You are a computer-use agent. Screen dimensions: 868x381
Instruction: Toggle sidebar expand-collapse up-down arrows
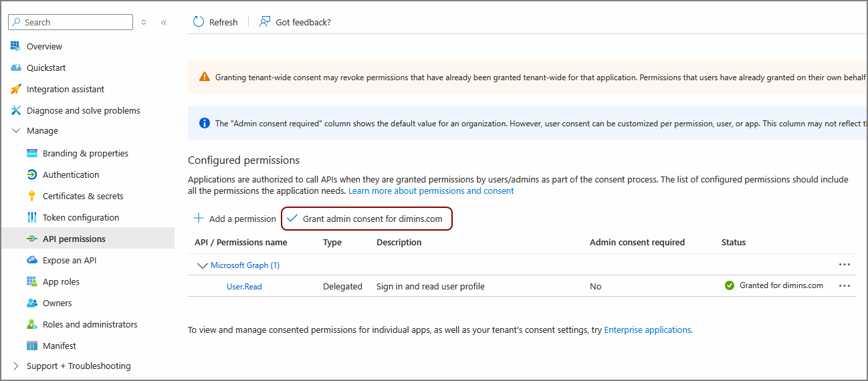click(144, 22)
